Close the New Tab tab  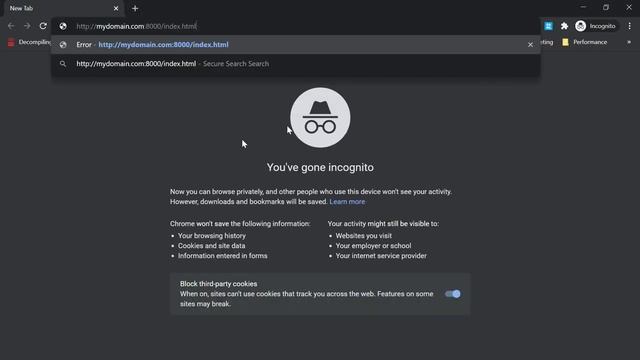pyautogui.click(x=116, y=8)
